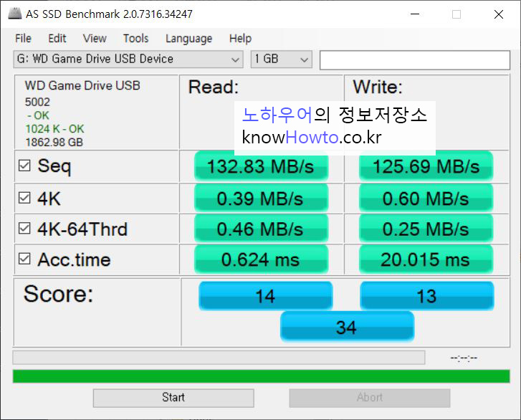Click Seq write result 125.69 MB/s
The width and height of the screenshot is (521, 420).
click(426, 166)
